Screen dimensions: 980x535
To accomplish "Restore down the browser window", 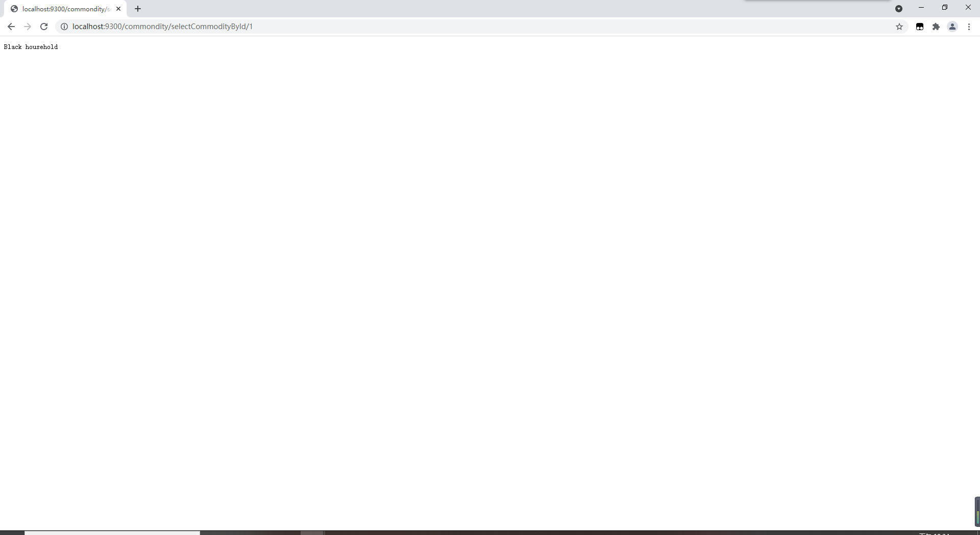I will pos(945,8).
